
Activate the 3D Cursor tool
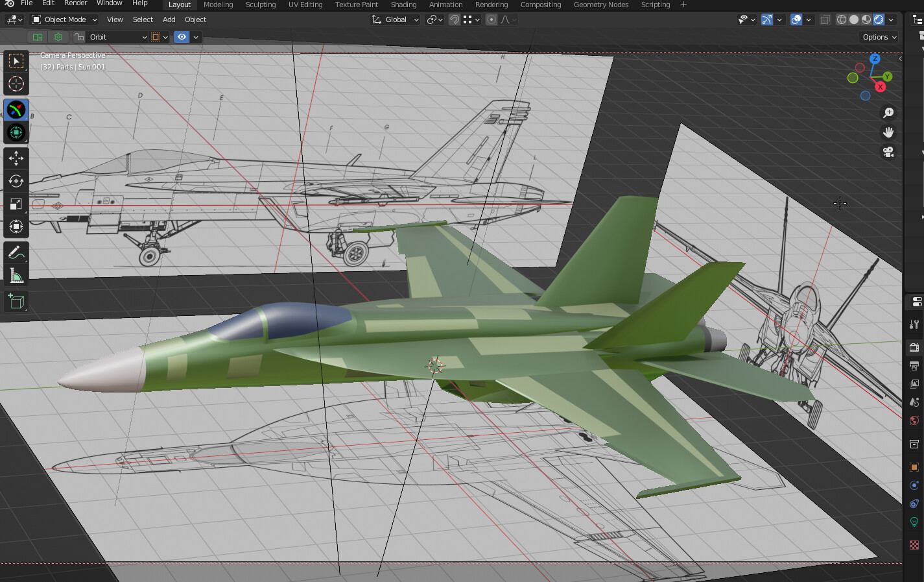pos(16,84)
